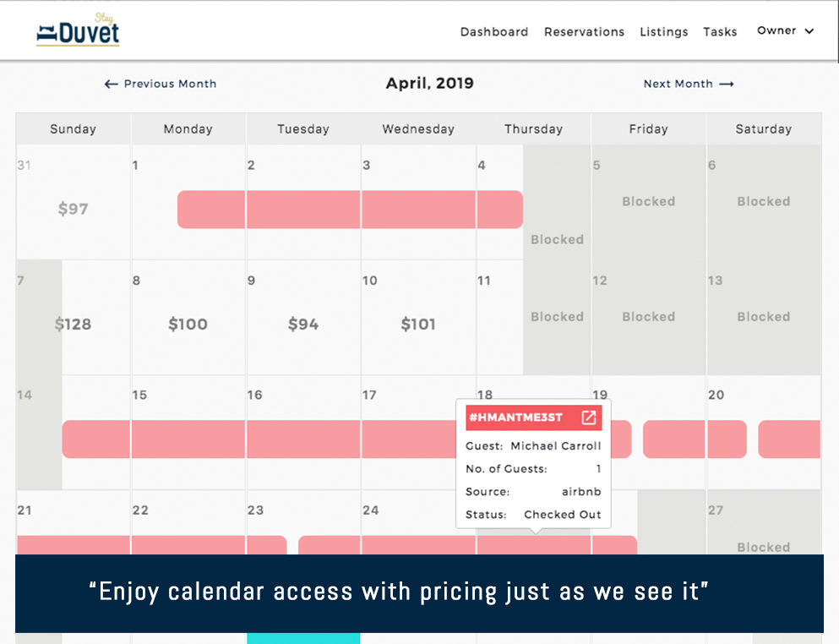Open reservation in new window icon

point(588,418)
